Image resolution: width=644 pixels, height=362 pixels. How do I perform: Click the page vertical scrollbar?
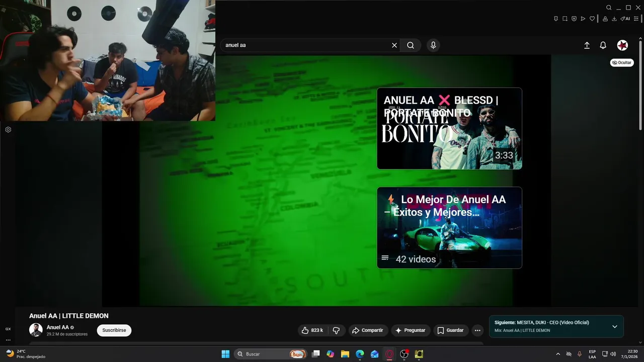click(640, 85)
